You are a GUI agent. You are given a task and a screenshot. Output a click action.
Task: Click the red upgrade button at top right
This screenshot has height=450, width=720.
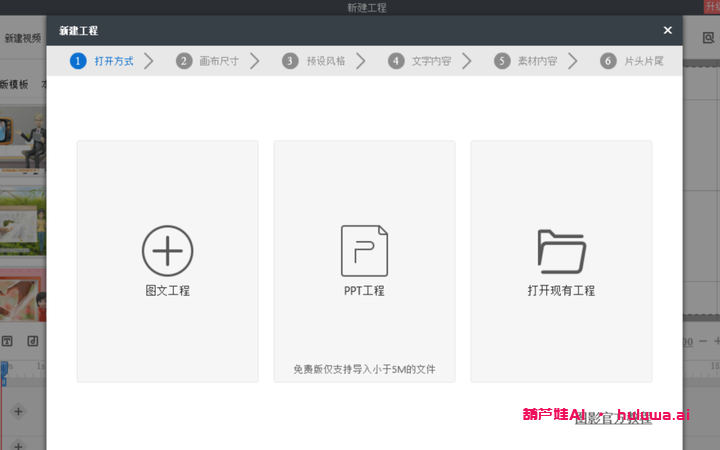coord(711,7)
